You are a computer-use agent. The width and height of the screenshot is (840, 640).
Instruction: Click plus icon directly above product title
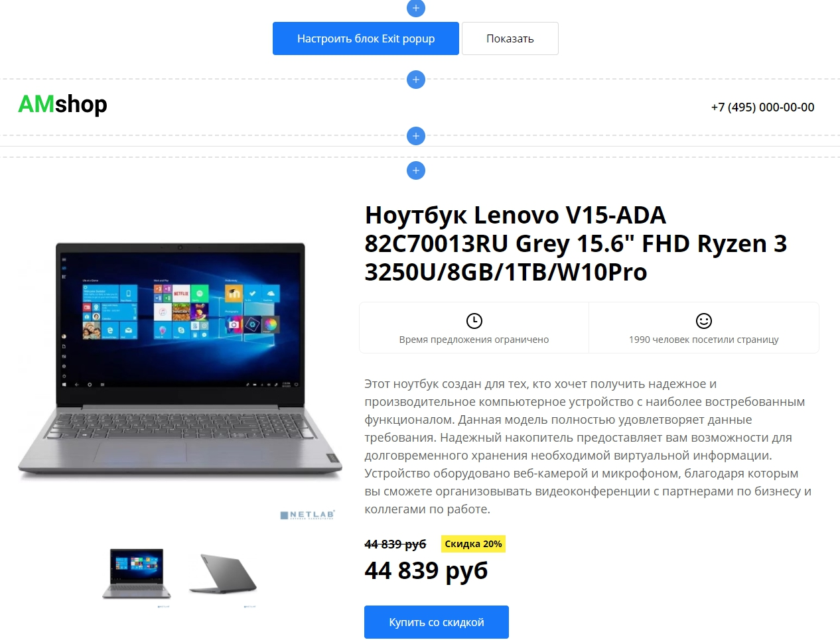tap(416, 170)
